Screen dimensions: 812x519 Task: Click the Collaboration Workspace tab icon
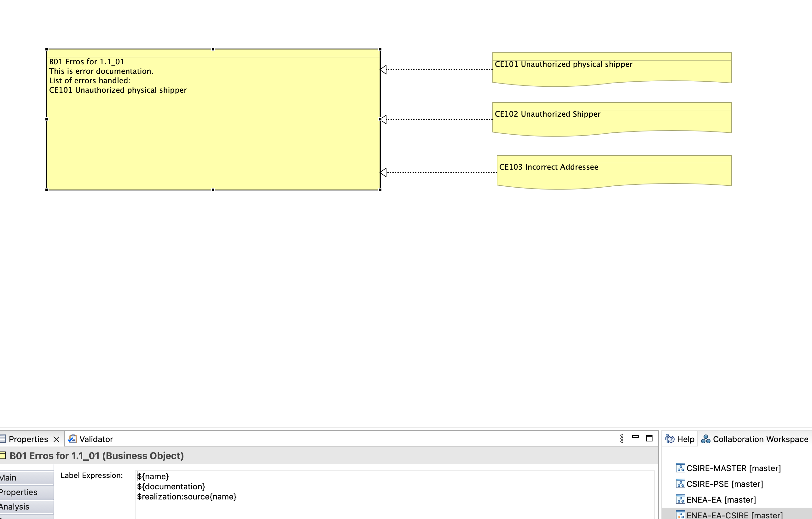(x=706, y=439)
